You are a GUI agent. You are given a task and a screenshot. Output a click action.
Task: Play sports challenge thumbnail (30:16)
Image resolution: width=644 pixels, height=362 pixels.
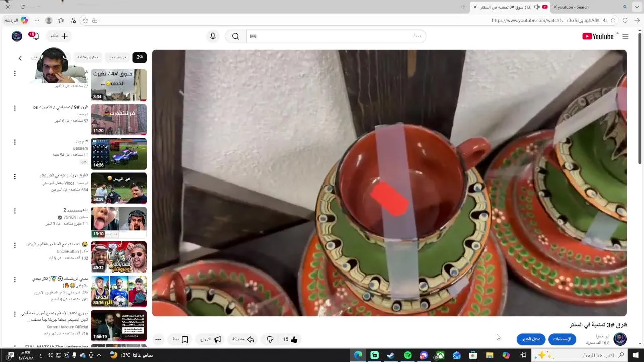tap(119, 291)
